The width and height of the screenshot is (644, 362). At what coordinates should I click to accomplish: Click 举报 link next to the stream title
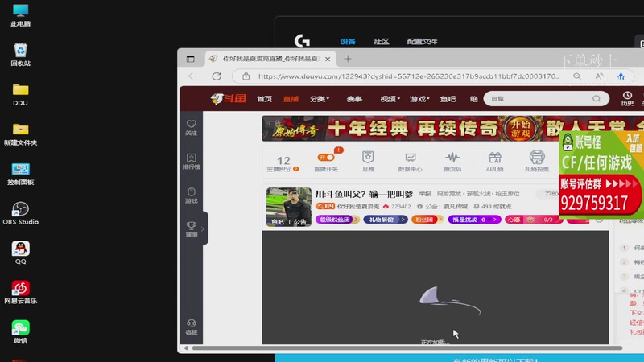pyautogui.click(x=425, y=194)
